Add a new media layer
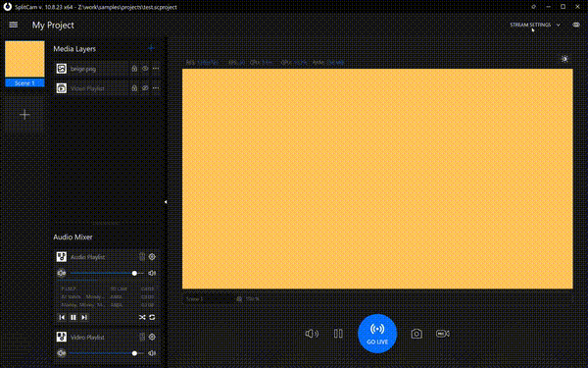Screen dimensions: 588x368 (151, 48)
